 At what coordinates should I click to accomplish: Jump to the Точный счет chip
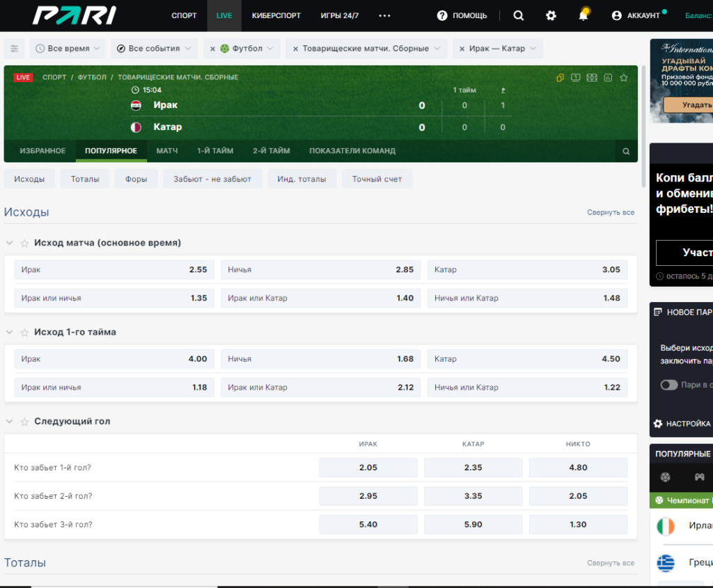pos(377,179)
